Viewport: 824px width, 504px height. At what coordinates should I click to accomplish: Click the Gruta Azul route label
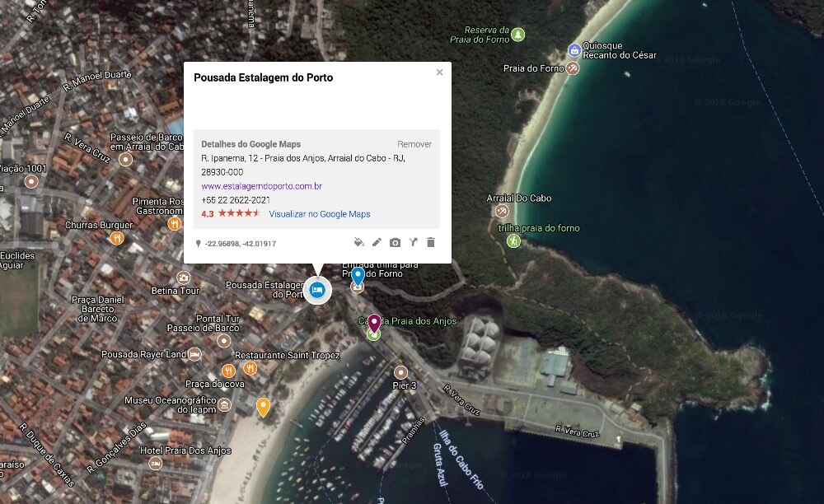(x=439, y=464)
